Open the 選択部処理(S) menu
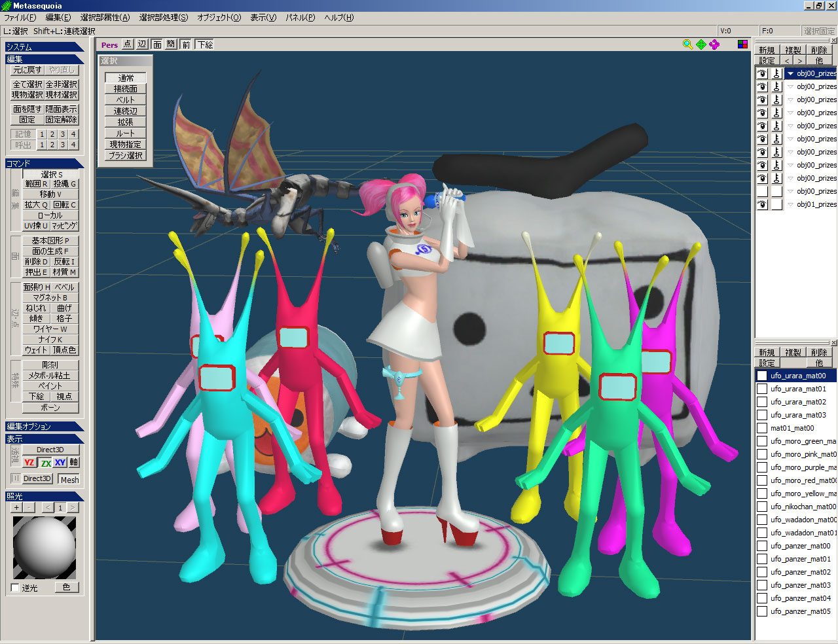 pyautogui.click(x=163, y=18)
